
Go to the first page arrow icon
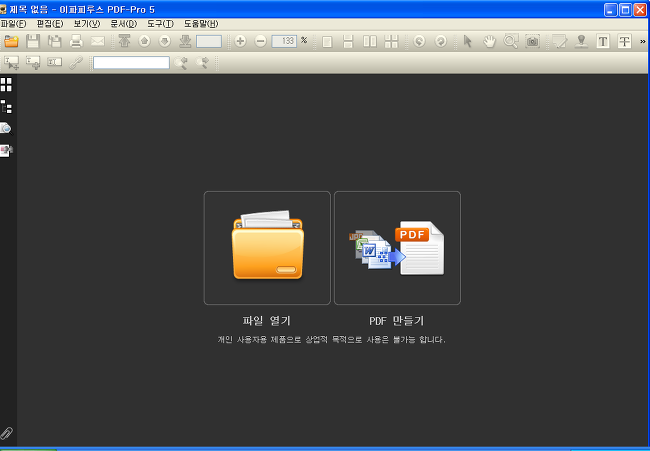[x=124, y=41]
